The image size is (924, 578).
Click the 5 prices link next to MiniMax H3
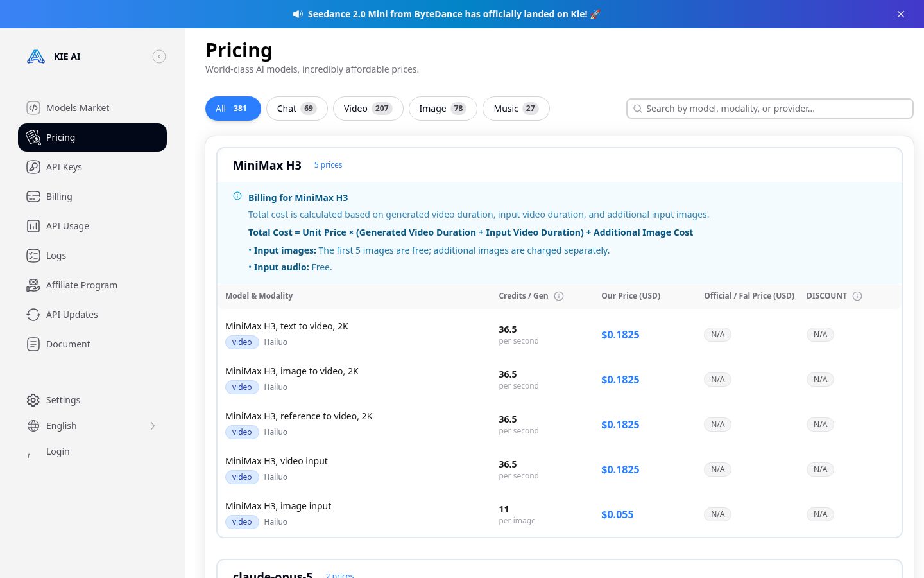(x=328, y=165)
